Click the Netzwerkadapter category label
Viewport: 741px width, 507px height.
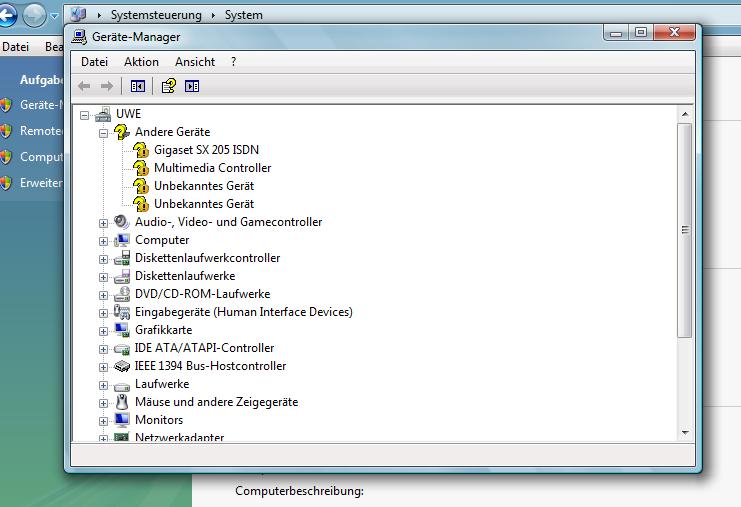point(180,437)
